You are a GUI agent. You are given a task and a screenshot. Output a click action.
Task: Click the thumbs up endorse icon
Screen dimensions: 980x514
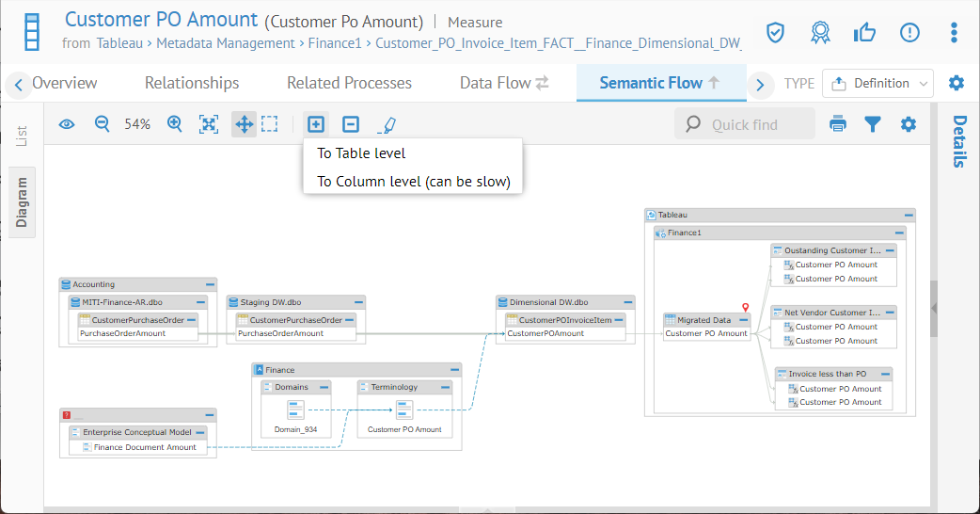864,33
